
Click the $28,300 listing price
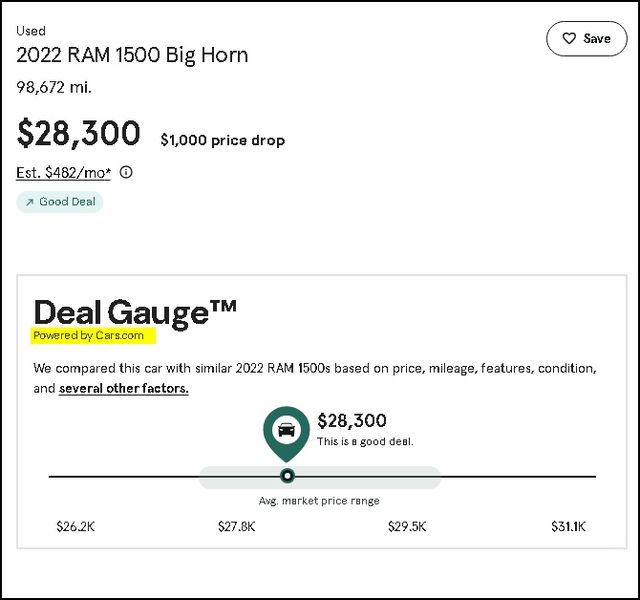click(78, 133)
